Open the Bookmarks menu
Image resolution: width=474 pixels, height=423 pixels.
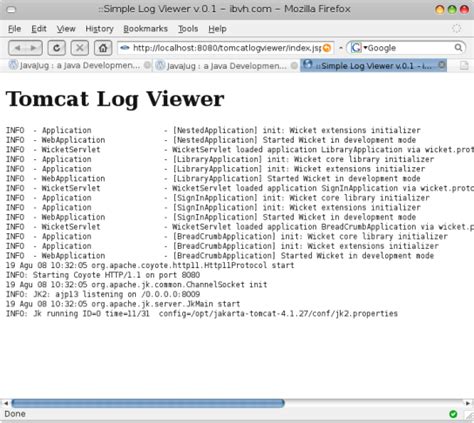pyautogui.click(x=145, y=29)
